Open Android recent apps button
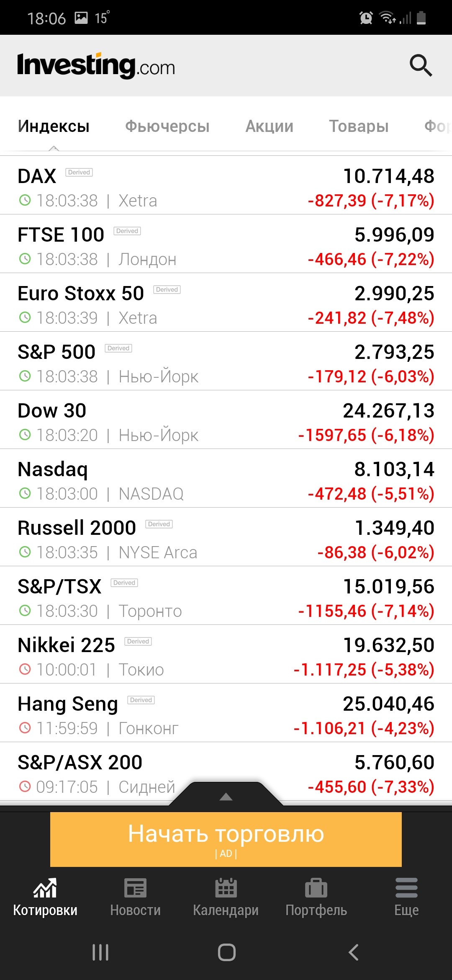This screenshot has width=452, height=980. coord(100,952)
